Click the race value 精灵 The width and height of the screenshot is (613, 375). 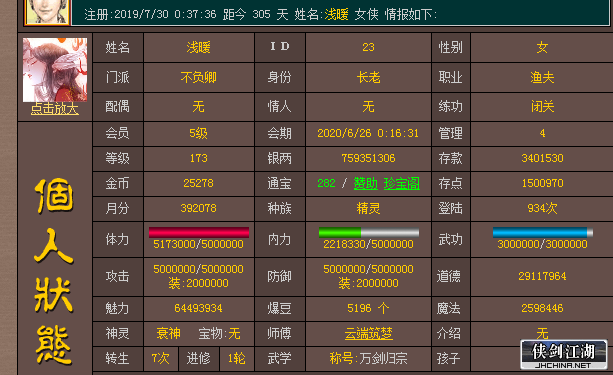coord(368,208)
